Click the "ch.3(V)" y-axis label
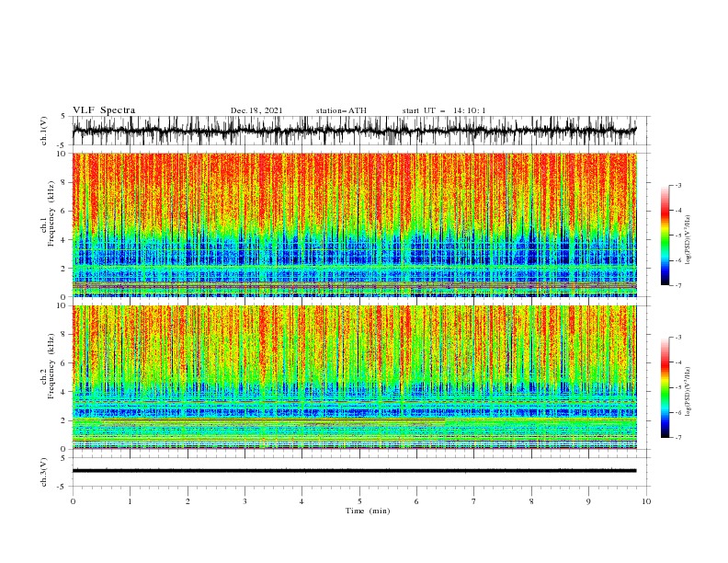Viewport: 728px width, 563px height. click(44, 472)
